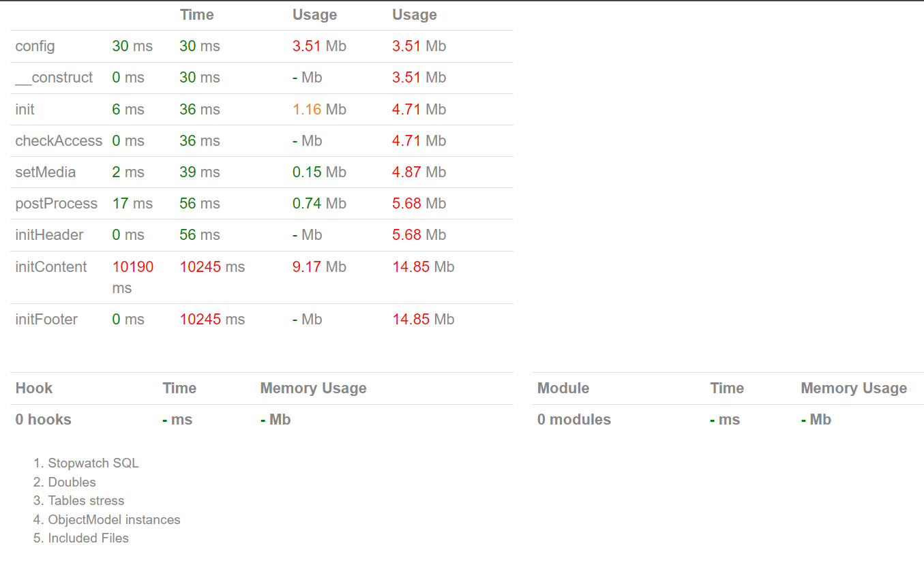Click 30 ms in the __construct row
Screen dimensions: 924x567
pos(200,78)
